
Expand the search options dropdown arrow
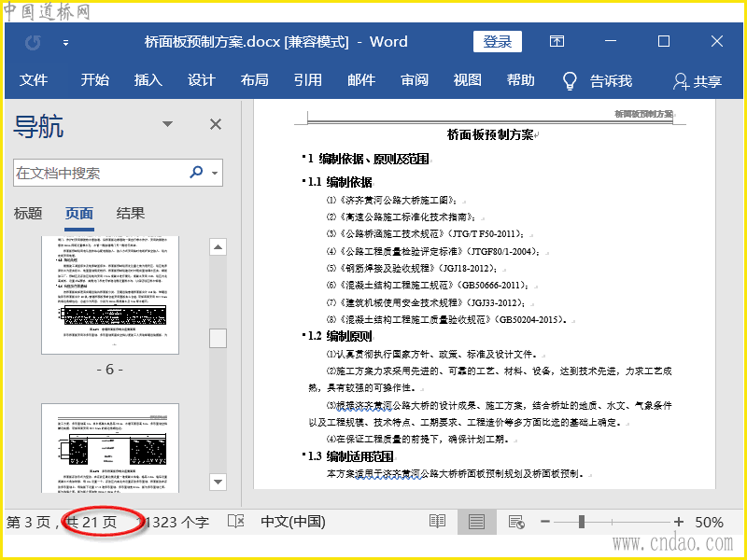[x=215, y=173]
